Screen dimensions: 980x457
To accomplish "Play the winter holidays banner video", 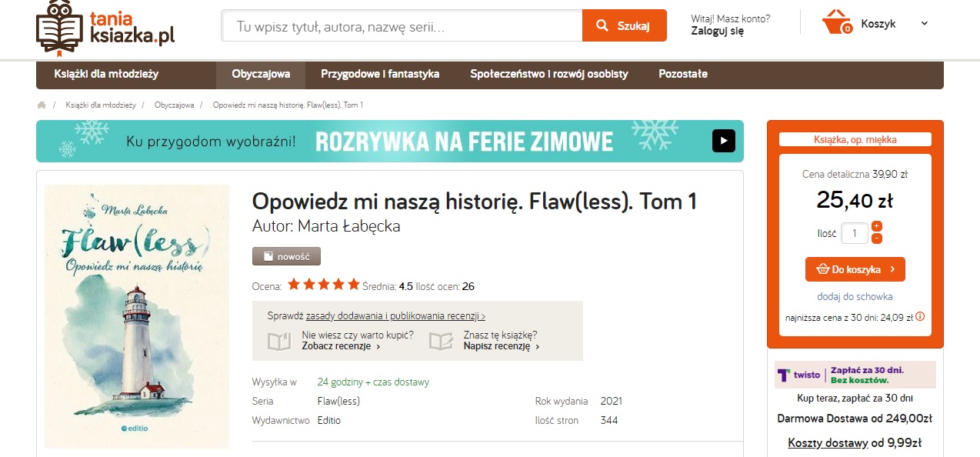I will point(723,141).
